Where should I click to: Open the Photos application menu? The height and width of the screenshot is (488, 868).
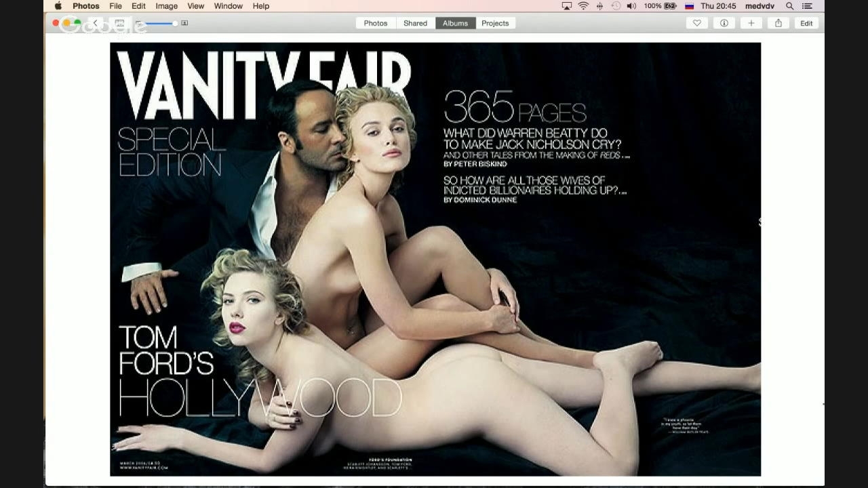[86, 6]
